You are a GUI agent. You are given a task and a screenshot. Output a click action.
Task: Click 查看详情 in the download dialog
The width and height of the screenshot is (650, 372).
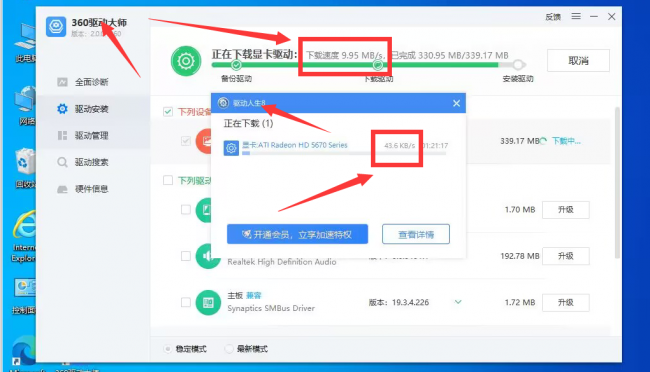tap(416, 234)
